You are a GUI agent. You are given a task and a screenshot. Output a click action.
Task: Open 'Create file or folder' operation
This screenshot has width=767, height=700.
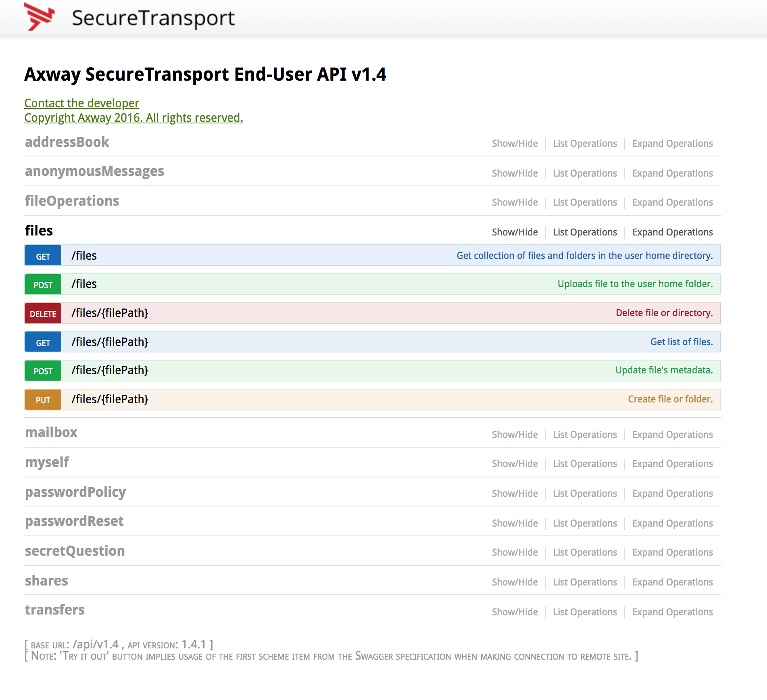pos(670,399)
